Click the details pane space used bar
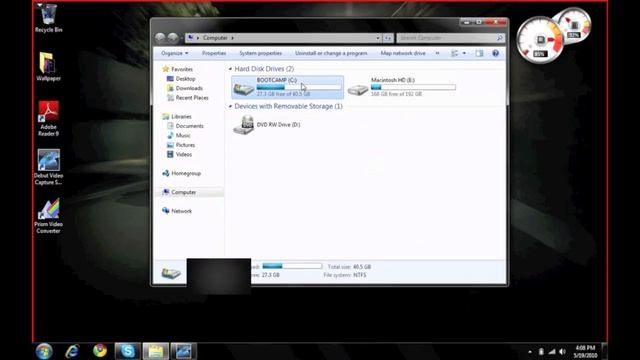The width and height of the screenshot is (640, 360). coord(292,266)
